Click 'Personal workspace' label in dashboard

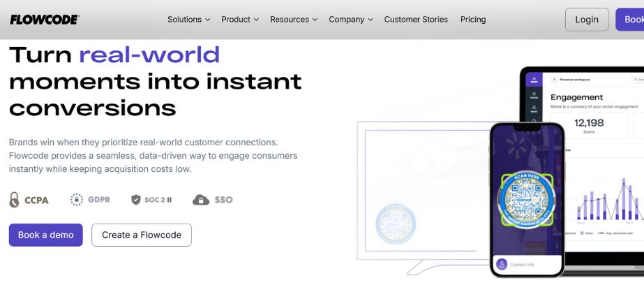(x=574, y=80)
